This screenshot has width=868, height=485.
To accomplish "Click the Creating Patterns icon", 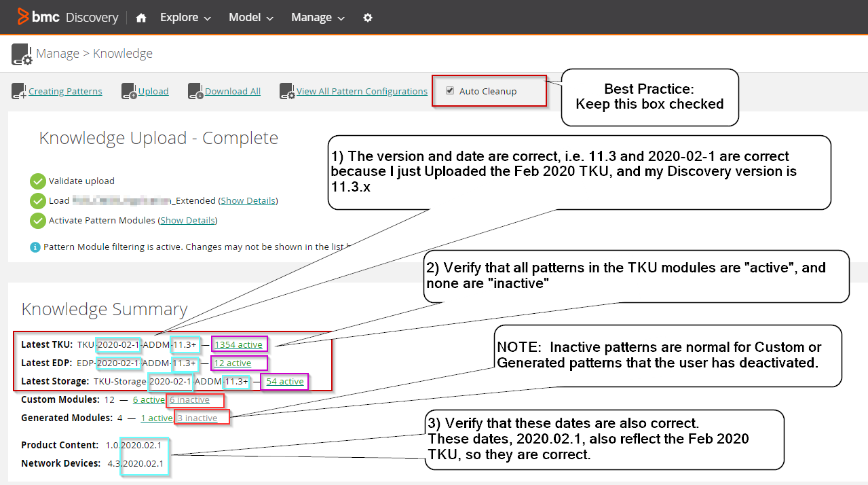I will click(20, 92).
